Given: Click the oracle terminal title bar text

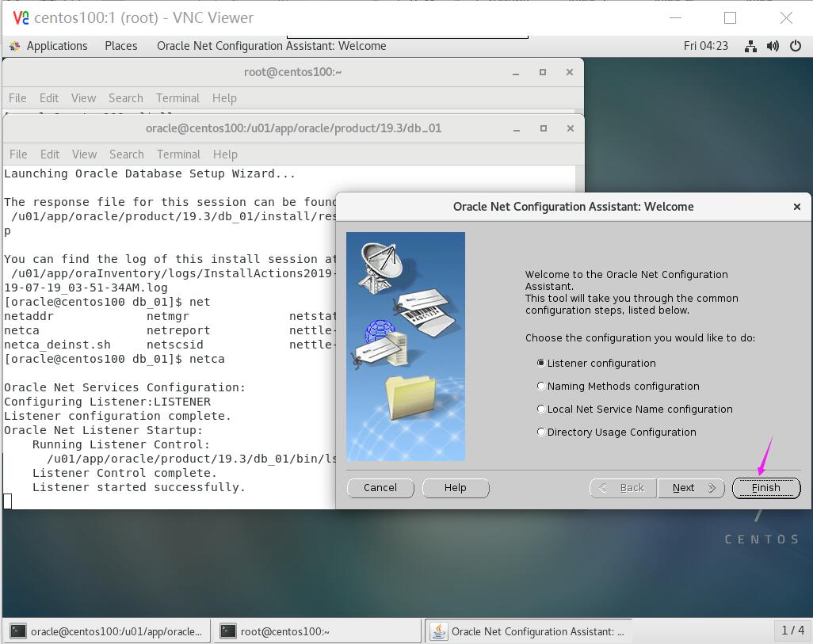Looking at the screenshot, I should click(293, 128).
